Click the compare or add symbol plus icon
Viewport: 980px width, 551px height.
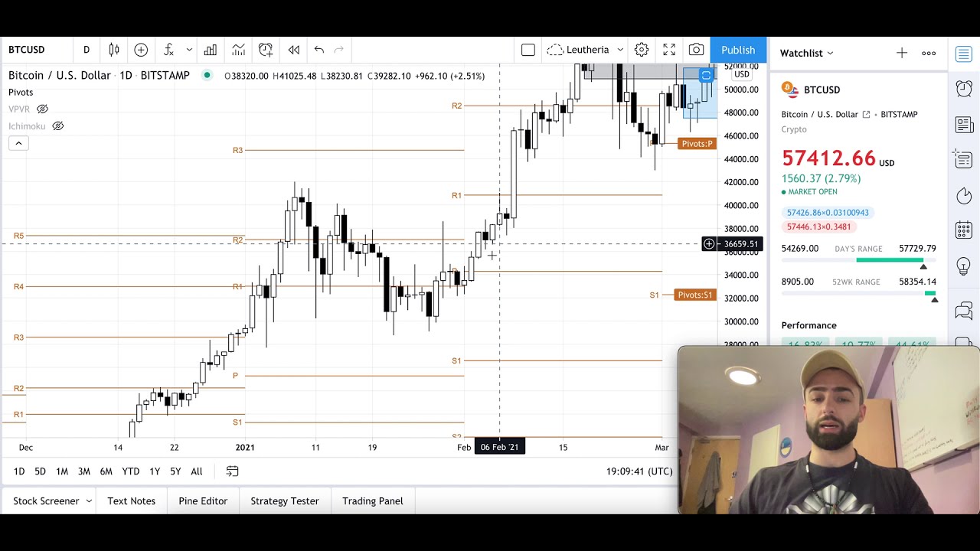[x=141, y=50]
